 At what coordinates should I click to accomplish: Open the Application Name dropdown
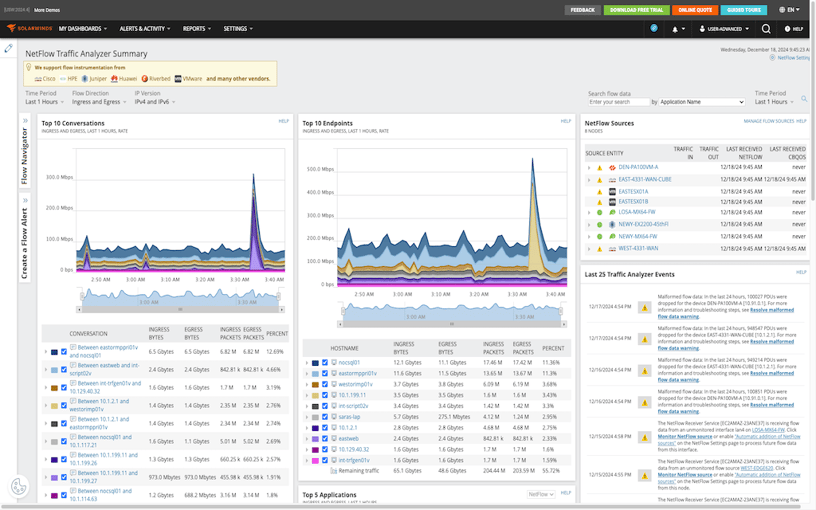pos(702,102)
